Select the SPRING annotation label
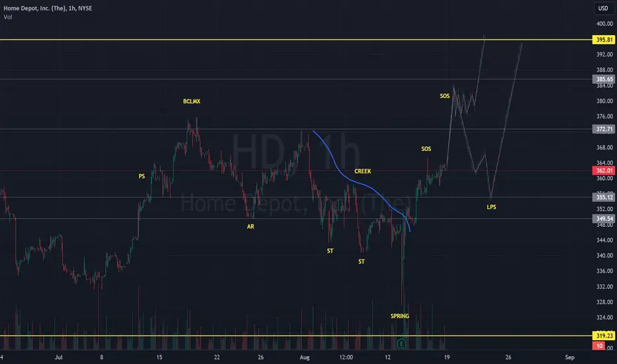This screenshot has height=364, width=617. coord(400,316)
